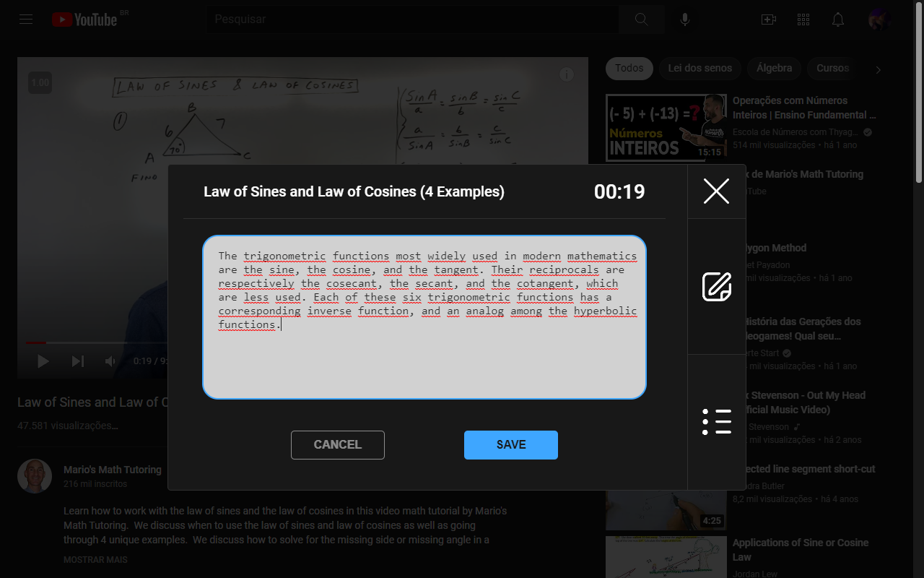This screenshot has height=578, width=924.
Task: Open the list view icon in the side panel
Action: [x=716, y=421]
